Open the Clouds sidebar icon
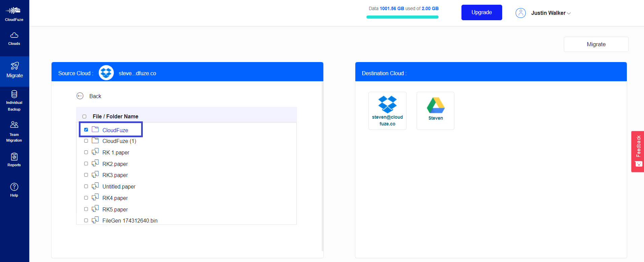 (14, 35)
